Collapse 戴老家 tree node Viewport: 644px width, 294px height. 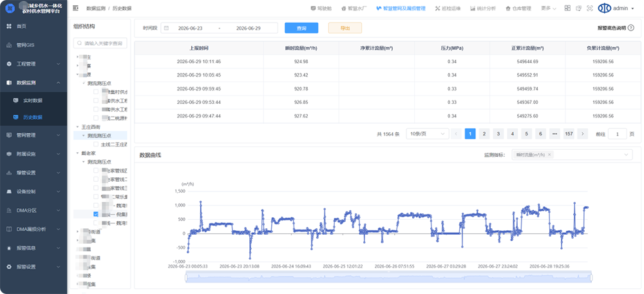pos(78,153)
